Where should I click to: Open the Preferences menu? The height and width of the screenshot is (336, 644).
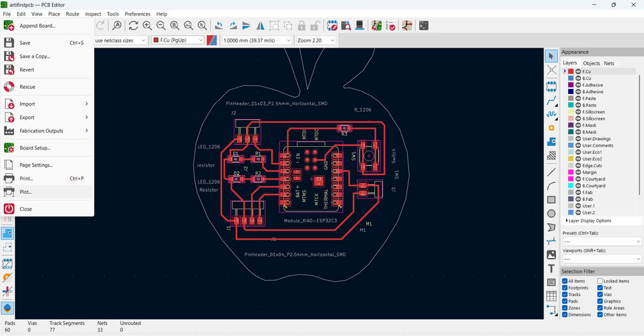coord(138,14)
